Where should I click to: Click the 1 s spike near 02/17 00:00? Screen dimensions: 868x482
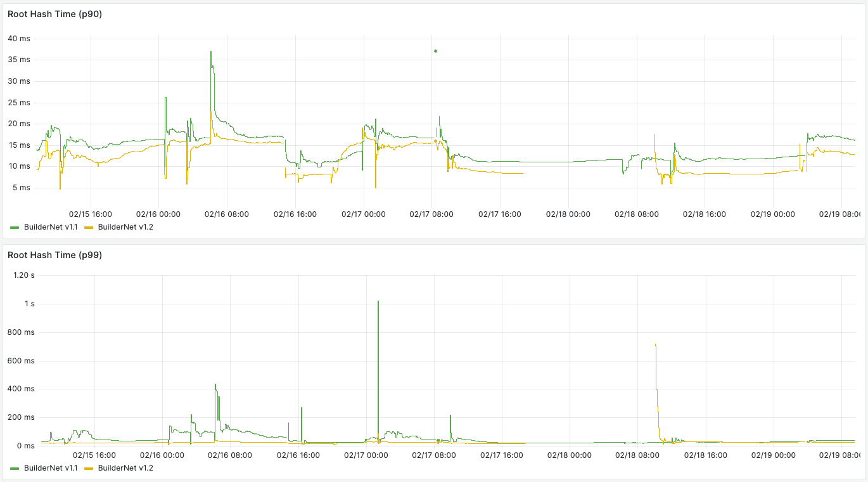pyautogui.click(x=378, y=303)
